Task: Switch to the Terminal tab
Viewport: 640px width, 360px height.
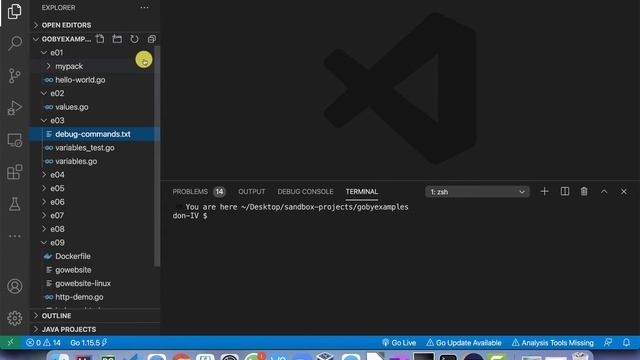Action: click(x=362, y=191)
